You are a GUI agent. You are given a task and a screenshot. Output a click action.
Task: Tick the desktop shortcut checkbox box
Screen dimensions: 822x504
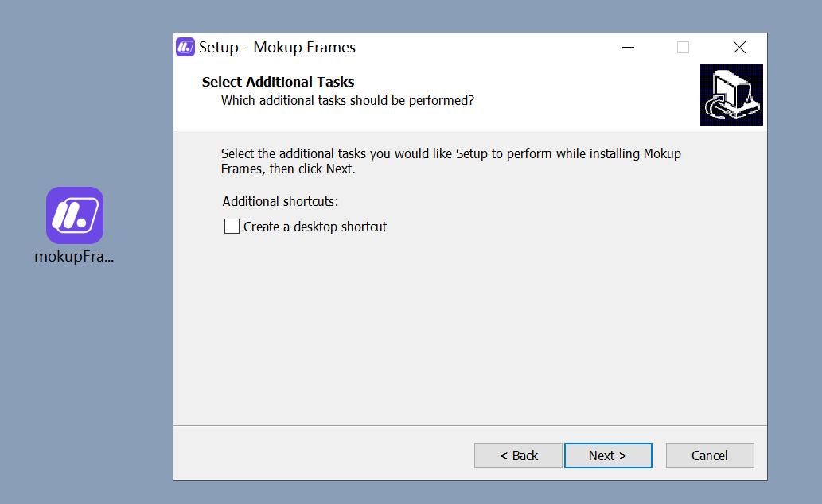tap(232, 227)
